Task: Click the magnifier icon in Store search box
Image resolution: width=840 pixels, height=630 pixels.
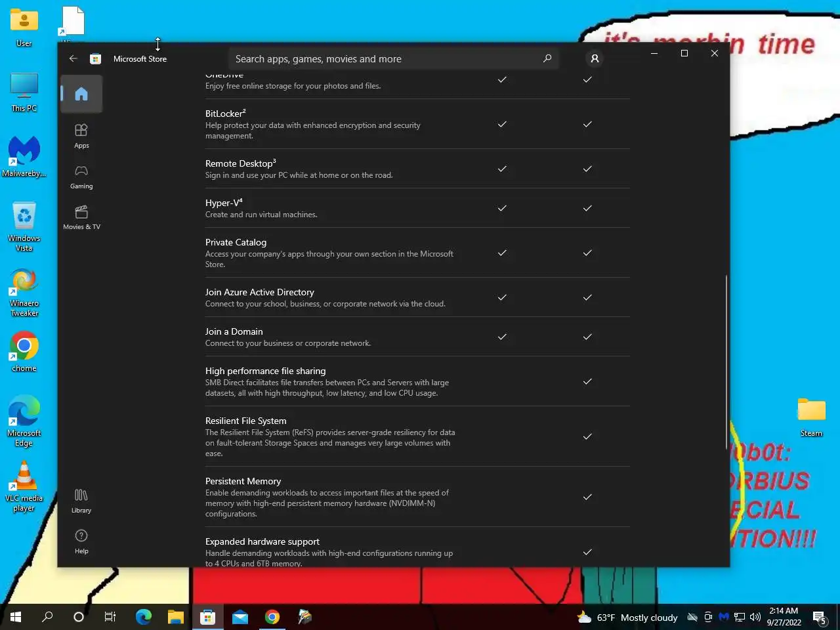Action: click(x=547, y=58)
